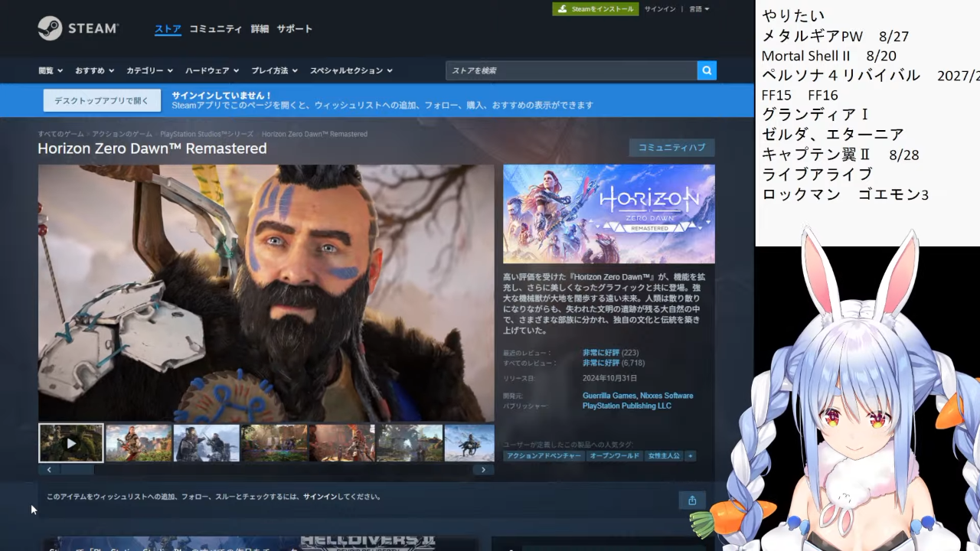Click the ペルソナ４リバイバル note line

[x=871, y=76]
